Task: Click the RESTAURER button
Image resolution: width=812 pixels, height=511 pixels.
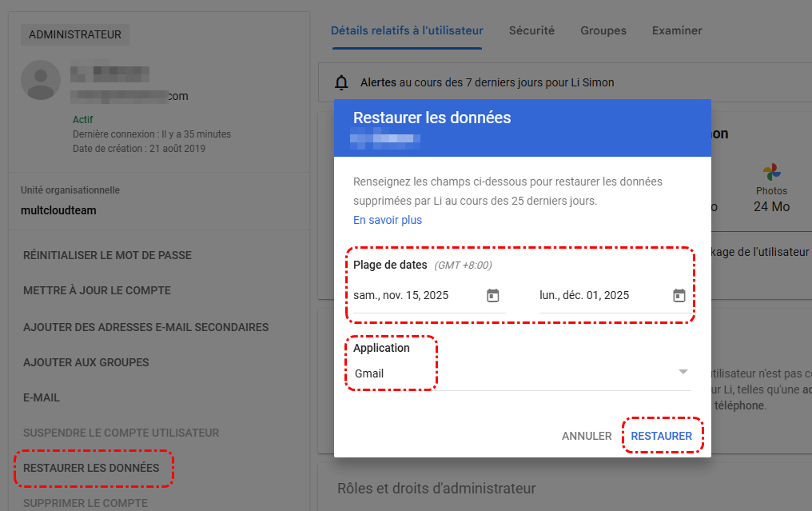Action: [661, 436]
